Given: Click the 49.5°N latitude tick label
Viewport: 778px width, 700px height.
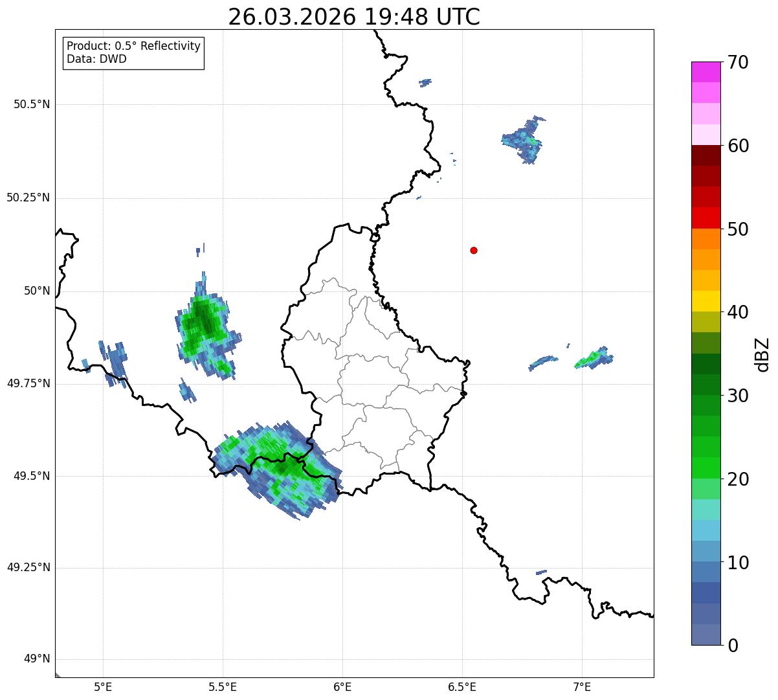Looking at the screenshot, I should [32, 476].
